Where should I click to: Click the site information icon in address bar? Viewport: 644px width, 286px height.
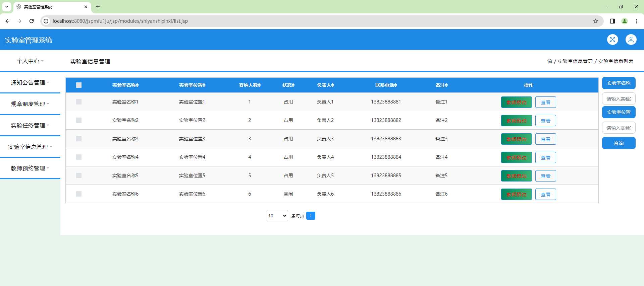coord(46,21)
